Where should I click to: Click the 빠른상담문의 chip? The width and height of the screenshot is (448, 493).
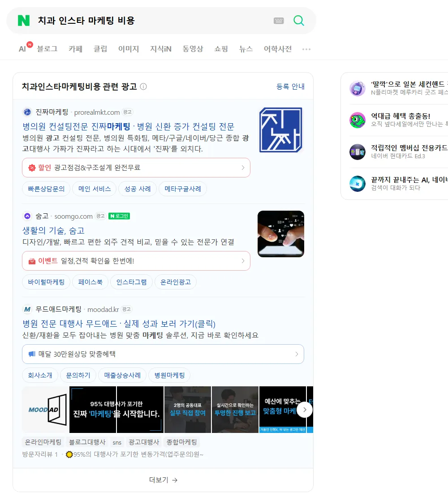[x=46, y=189]
